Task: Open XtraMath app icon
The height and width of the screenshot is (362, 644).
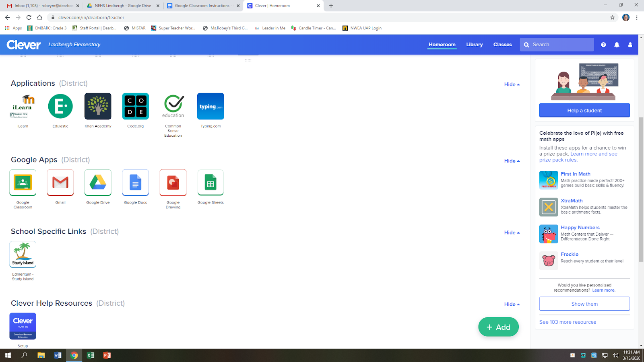Action: click(x=549, y=207)
